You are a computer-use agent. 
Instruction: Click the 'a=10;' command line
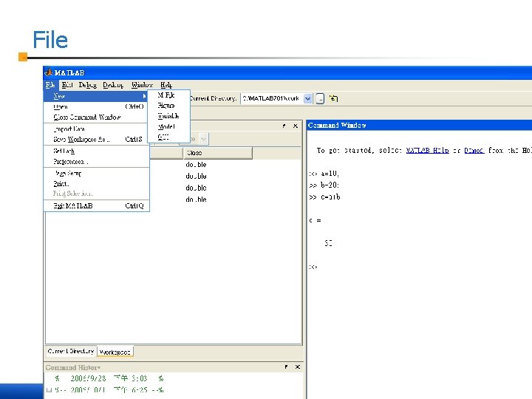coord(324,174)
